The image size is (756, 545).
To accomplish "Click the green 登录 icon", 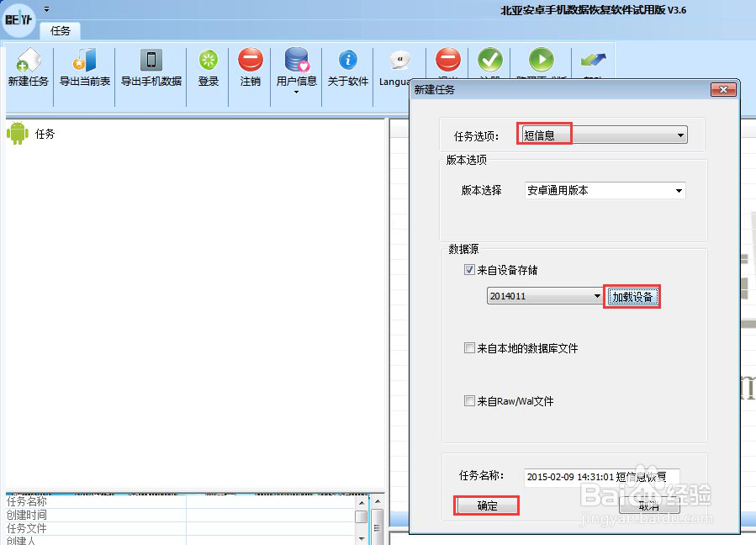I will (209, 61).
